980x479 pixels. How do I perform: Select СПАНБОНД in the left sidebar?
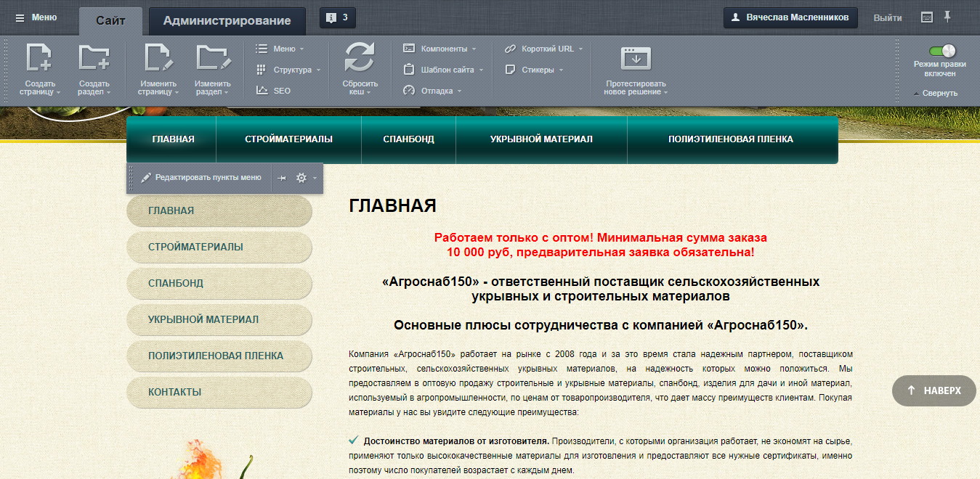219,283
